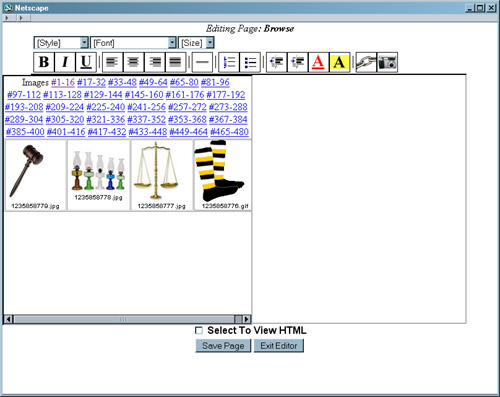The width and height of the screenshot is (500, 397).
Task: Open images link #401-416
Action: (x=66, y=132)
